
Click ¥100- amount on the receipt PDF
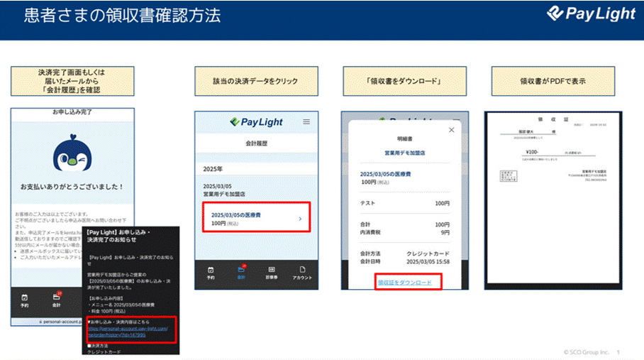[x=532, y=152]
